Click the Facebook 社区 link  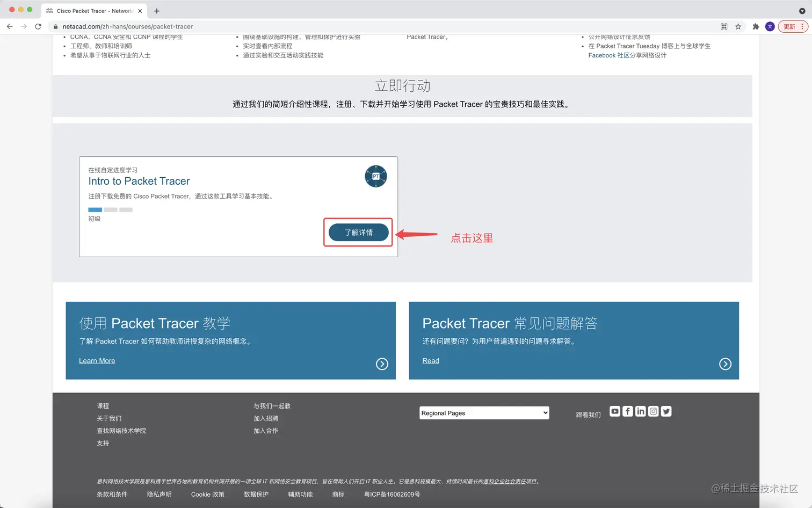[609, 55]
